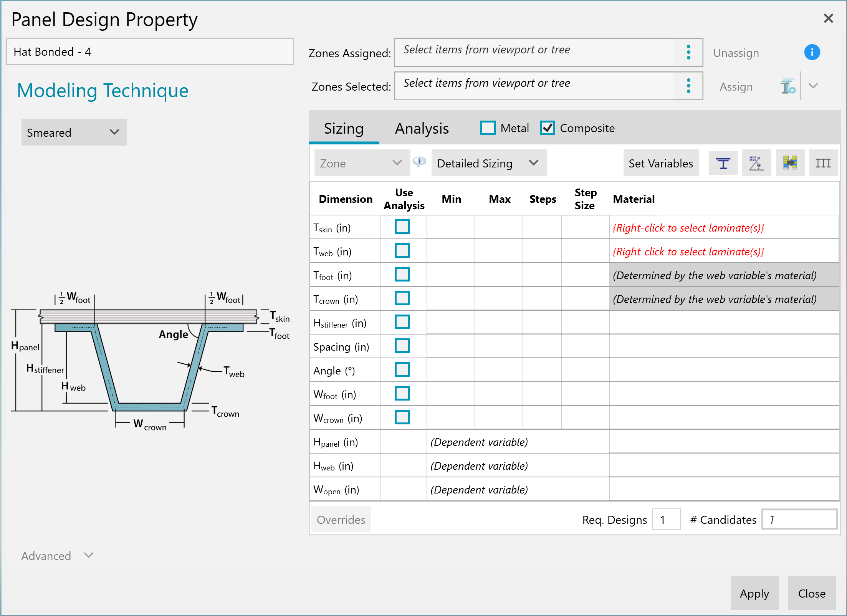Click the Apply button

point(754,593)
